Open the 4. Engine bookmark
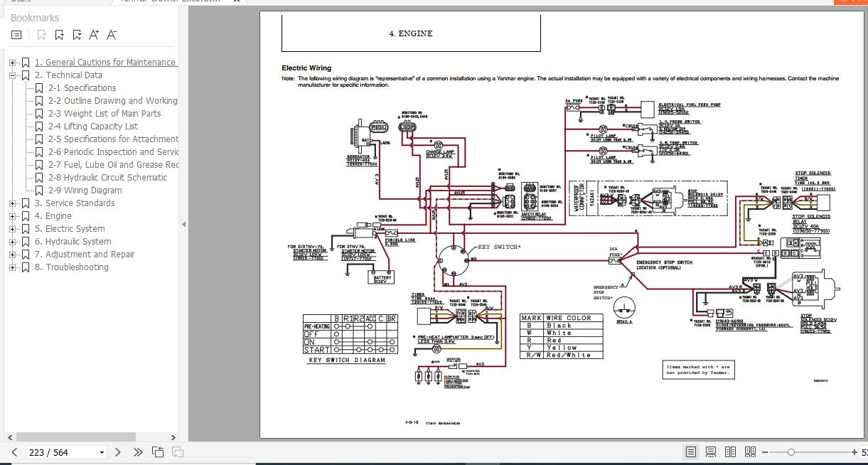868x465 pixels. pos(53,216)
